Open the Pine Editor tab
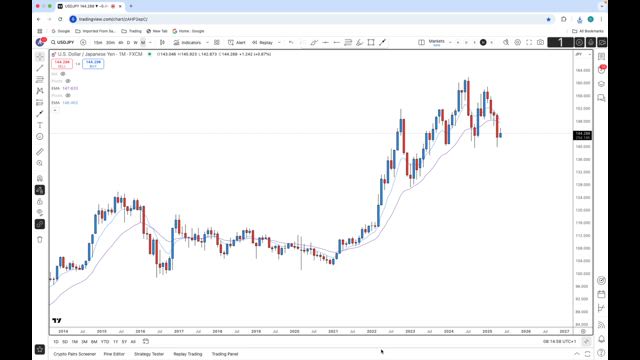This screenshot has height=360, width=640. [114, 354]
